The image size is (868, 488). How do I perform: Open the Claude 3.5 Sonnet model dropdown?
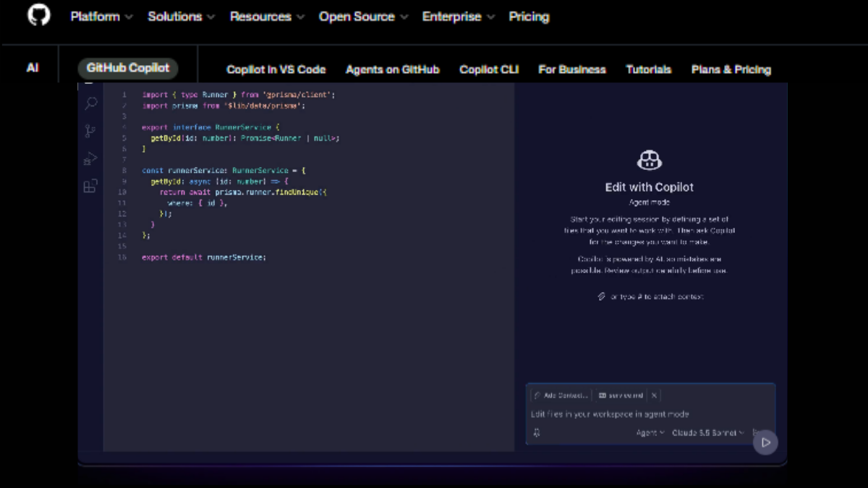tap(707, 432)
